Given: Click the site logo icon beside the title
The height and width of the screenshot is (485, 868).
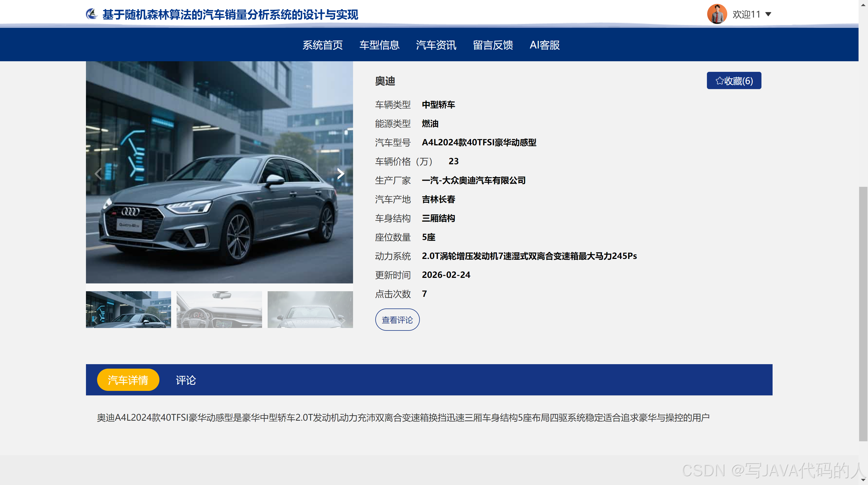Looking at the screenshot, I should 91,14.
